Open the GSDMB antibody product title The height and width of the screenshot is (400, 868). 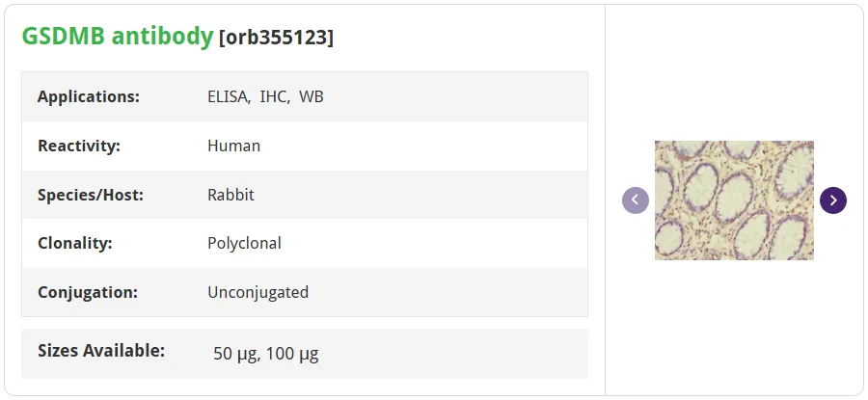[x=118, y=37]
